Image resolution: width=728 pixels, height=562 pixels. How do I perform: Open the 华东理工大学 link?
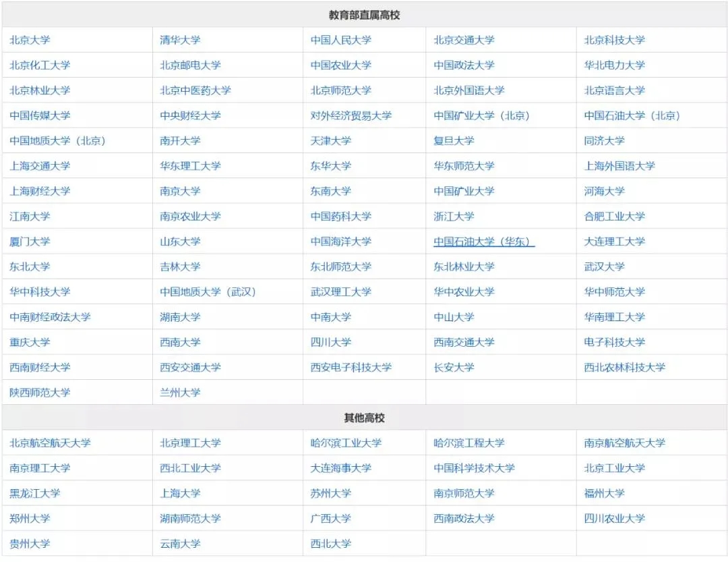pos(190,166)
